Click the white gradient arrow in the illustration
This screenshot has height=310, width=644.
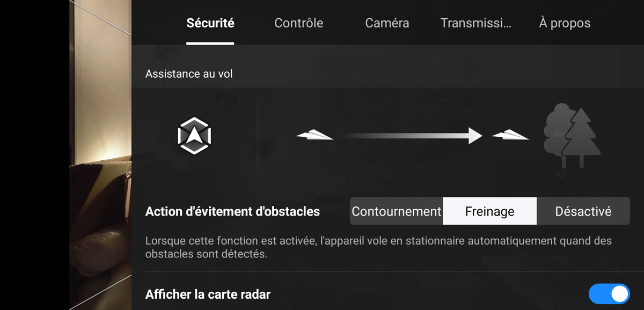click(413, 136)
